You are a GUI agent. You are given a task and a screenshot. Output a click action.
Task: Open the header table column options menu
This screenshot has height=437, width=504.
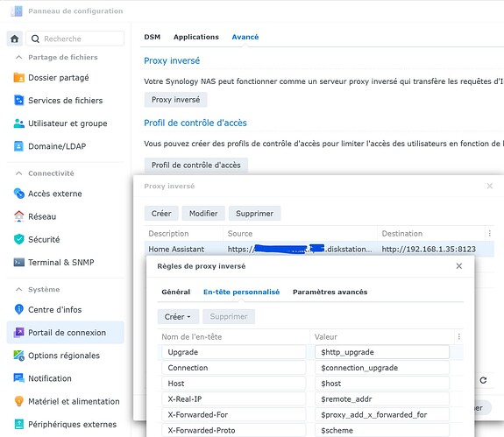click(x=458, y=336)
